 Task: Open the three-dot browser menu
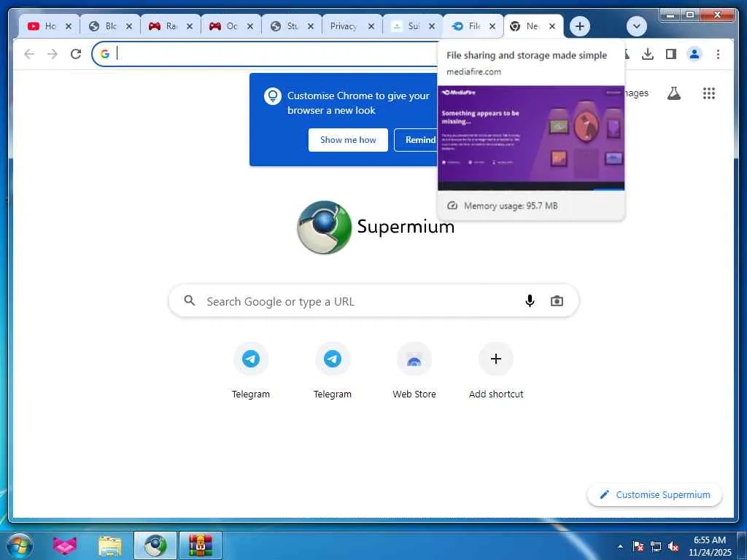coord(718,54)
